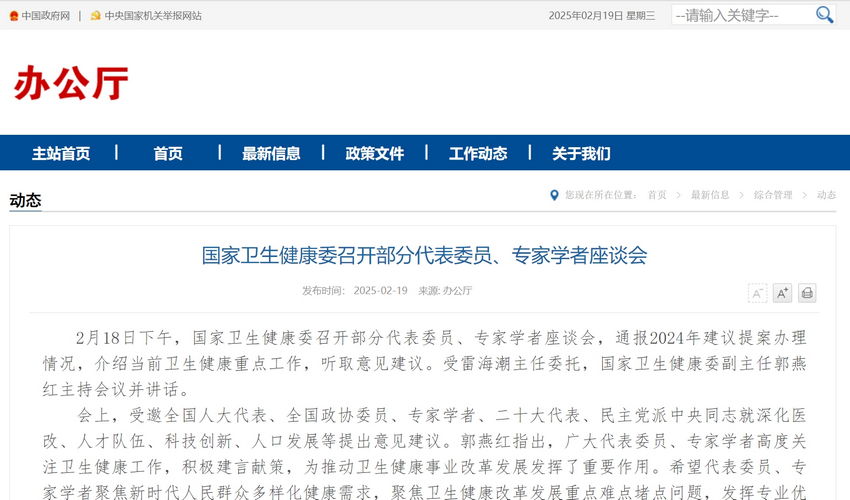This screenshot has height=500, width=850.
Task: Open the 政策文件 navigation tab
Action: 375,153
